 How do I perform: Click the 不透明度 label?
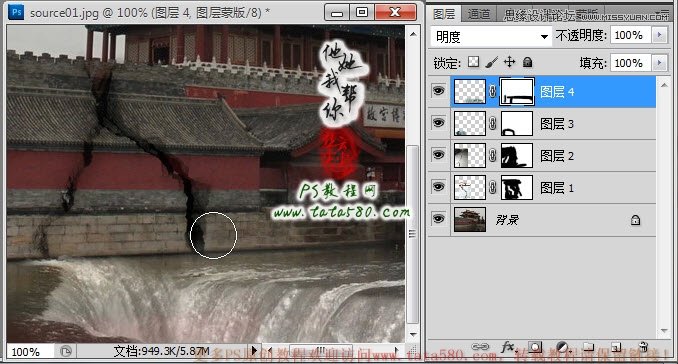click(581, 35)
